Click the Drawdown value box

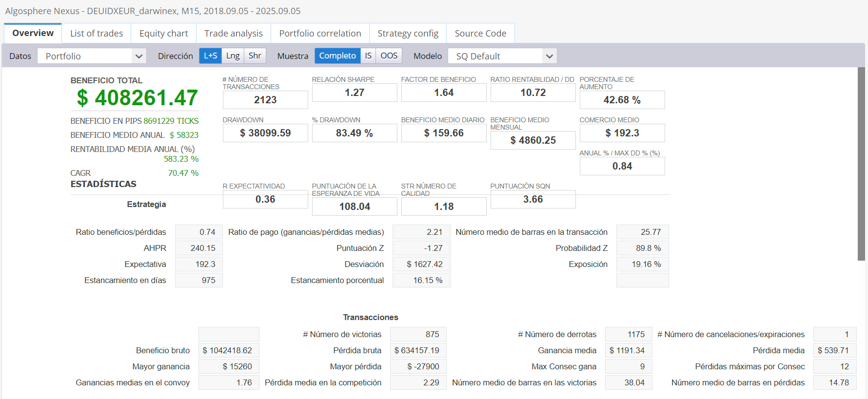(x=265, y=133)
